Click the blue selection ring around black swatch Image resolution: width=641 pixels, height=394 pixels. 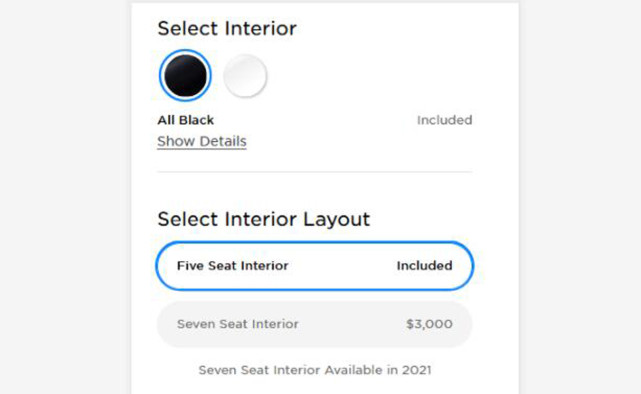tap(161, 76)
